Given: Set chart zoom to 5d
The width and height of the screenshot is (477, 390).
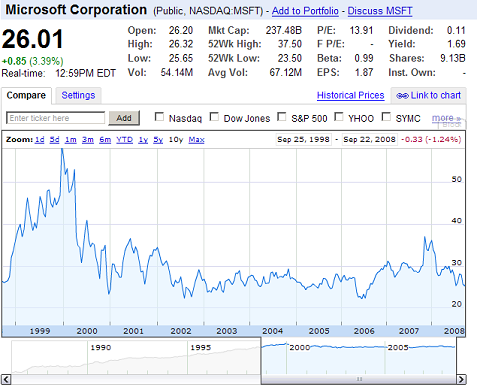Looking at the screenshot, I should point(54,139).
